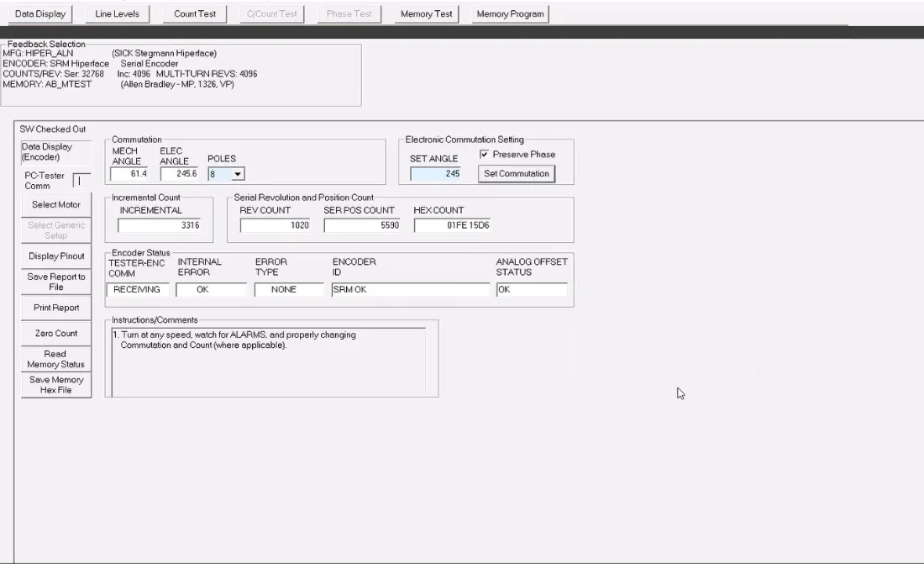Image resolution: width=924 pixels, height=564 pixels.
Task: Click the SER POS COUNT field
Action: coord(362,225)
